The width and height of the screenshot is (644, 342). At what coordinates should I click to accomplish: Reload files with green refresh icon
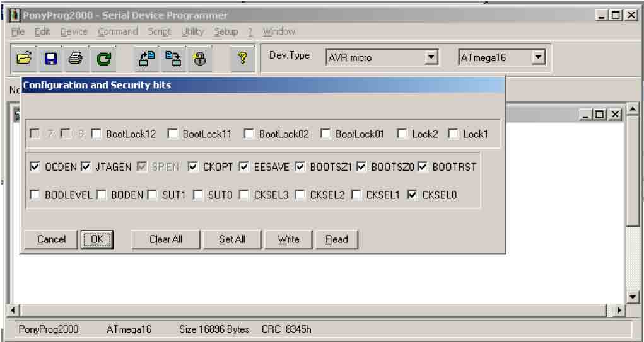[103, 59]
